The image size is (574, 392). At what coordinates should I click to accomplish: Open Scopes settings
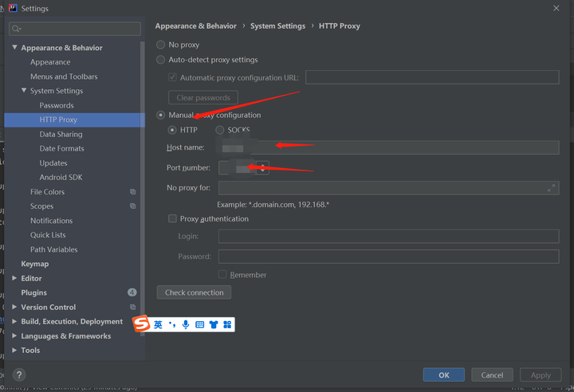point(42,206)
